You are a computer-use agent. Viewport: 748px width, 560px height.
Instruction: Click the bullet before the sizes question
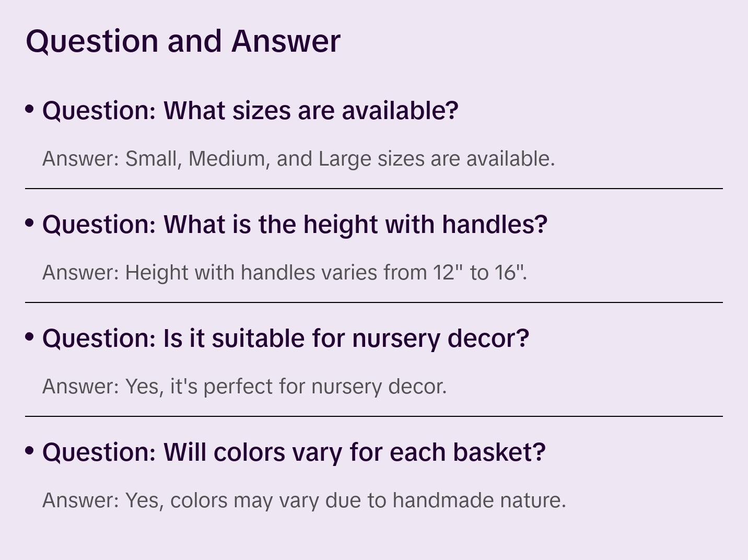point(30,109)
